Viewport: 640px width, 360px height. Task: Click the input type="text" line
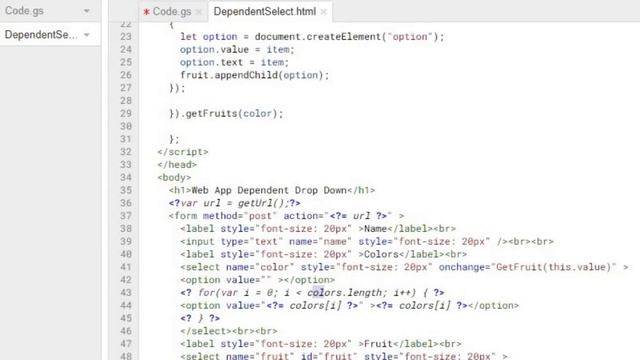367,242
